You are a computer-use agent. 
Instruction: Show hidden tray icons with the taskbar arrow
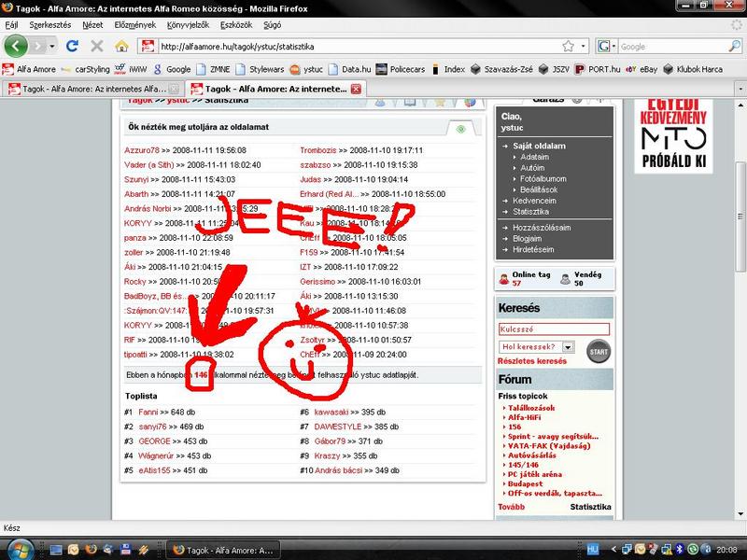pos(614,549)
